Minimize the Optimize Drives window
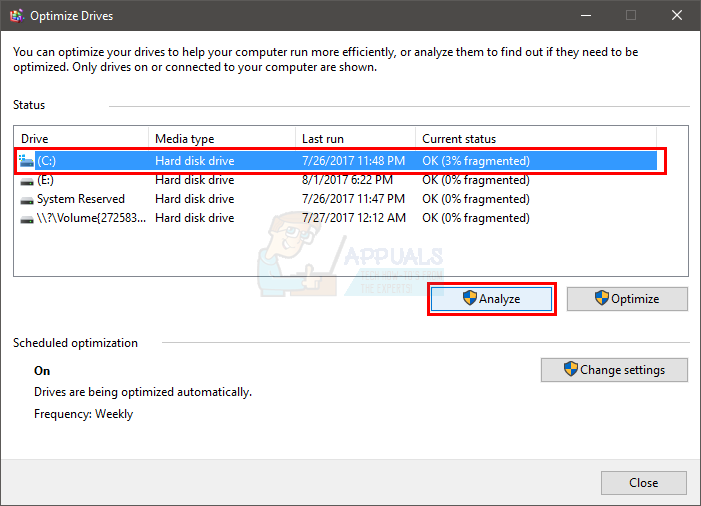 (x=586, y=16)
